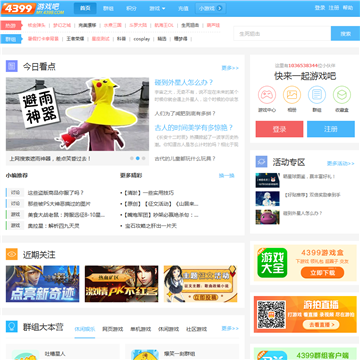Expand the 游戏 dropdown in the navbar
This screenshot has width=360, height=360.
point(157,9)
